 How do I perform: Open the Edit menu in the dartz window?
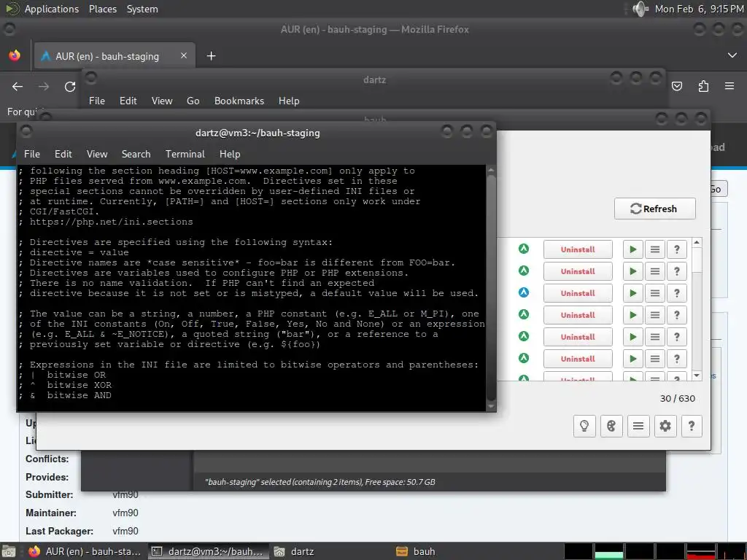[x=128, y=101]
